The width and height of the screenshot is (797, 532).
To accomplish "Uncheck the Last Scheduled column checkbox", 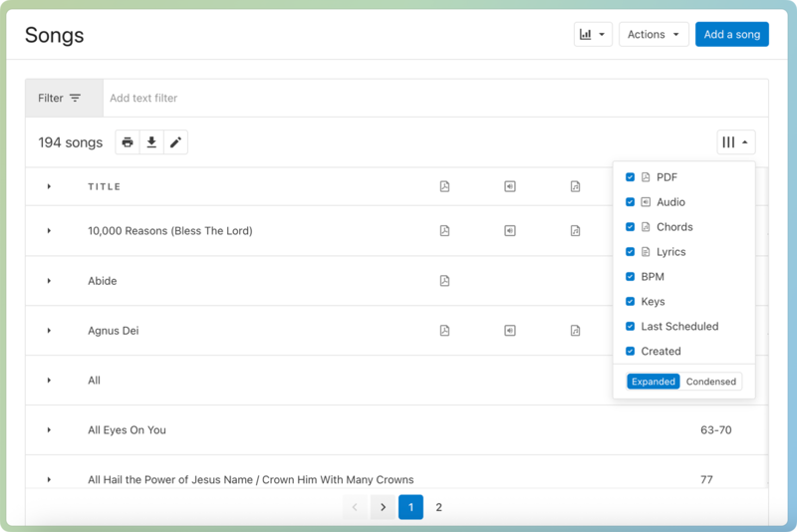I will [x=631, y=326].
